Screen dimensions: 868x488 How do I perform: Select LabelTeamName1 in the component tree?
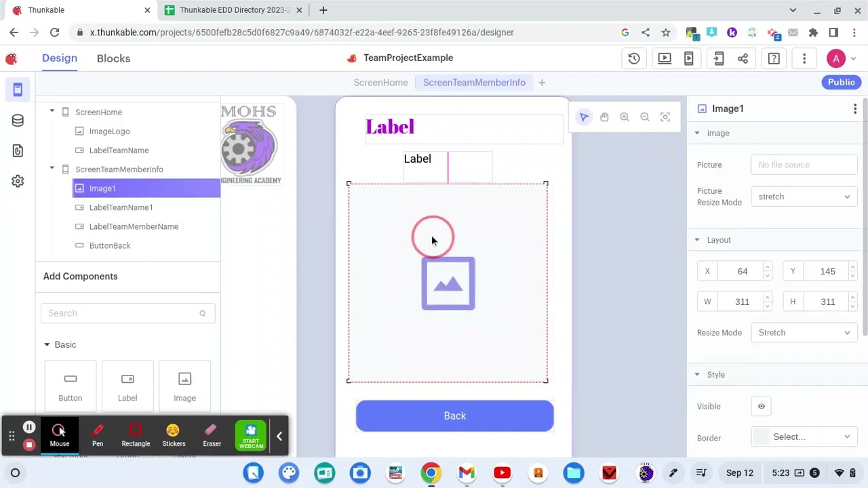click(121, 207)
